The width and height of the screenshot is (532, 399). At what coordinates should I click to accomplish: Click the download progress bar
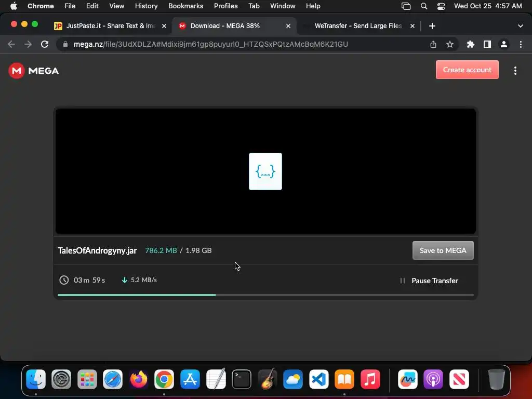[265, 295]
